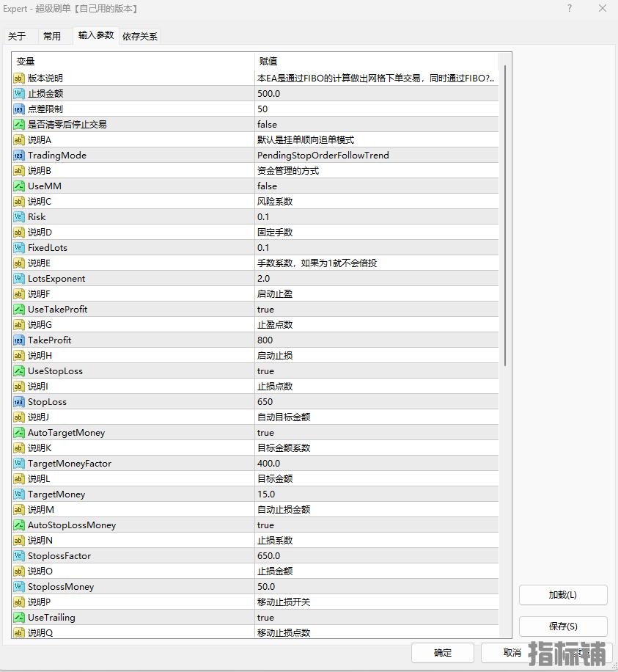Switch to the 依存关系 tab
The height and width of the screenshot is (672, 618).
(140, 36)
